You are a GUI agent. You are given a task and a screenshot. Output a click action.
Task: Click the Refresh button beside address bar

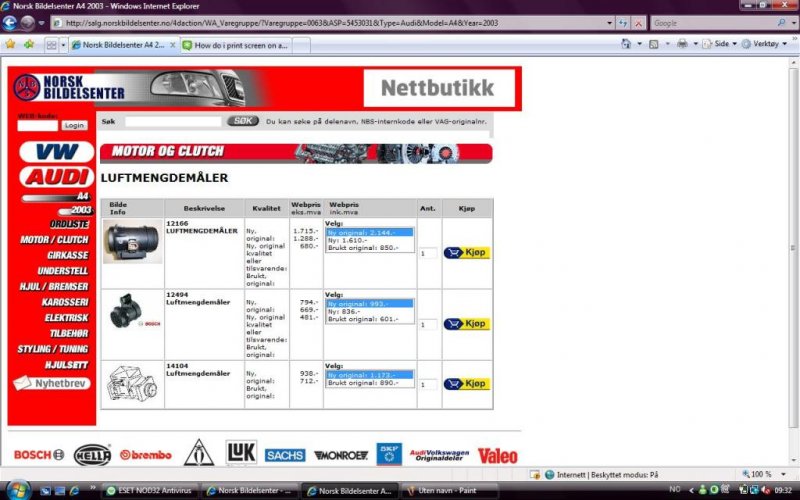pyautogui.click(x=622, y=22)
